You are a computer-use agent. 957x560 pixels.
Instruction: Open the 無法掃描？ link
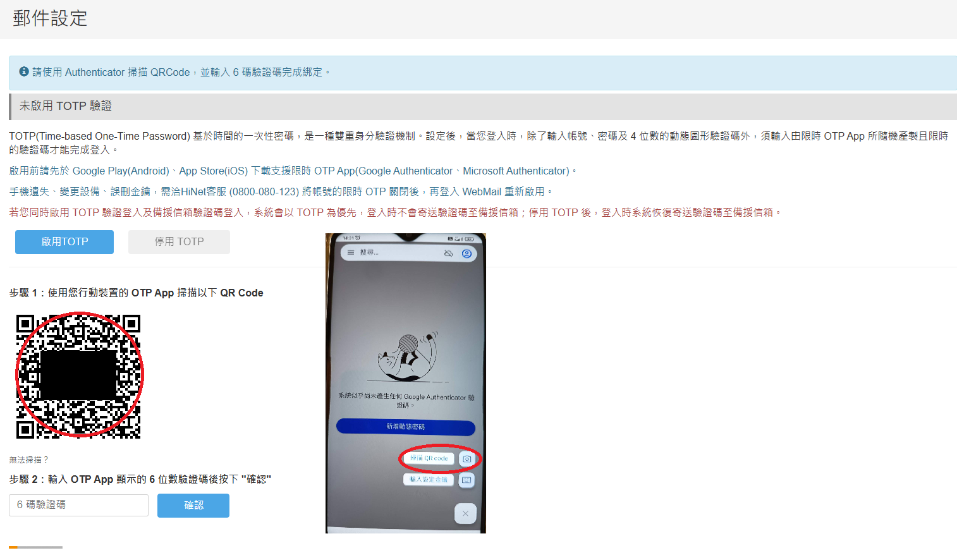pos(29,460)
